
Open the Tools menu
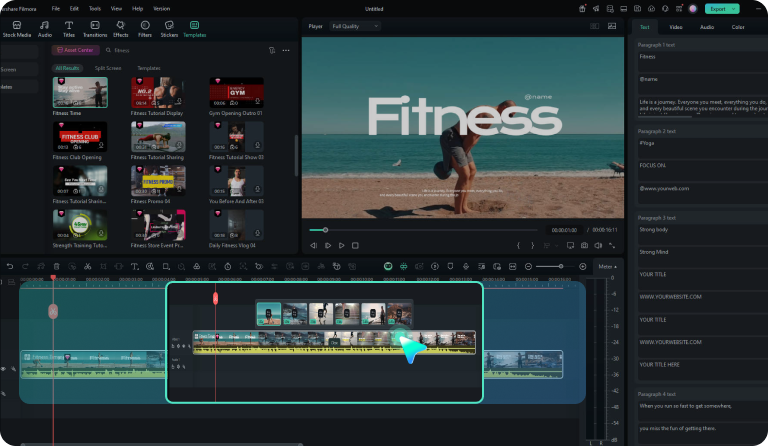click(95, 9)
